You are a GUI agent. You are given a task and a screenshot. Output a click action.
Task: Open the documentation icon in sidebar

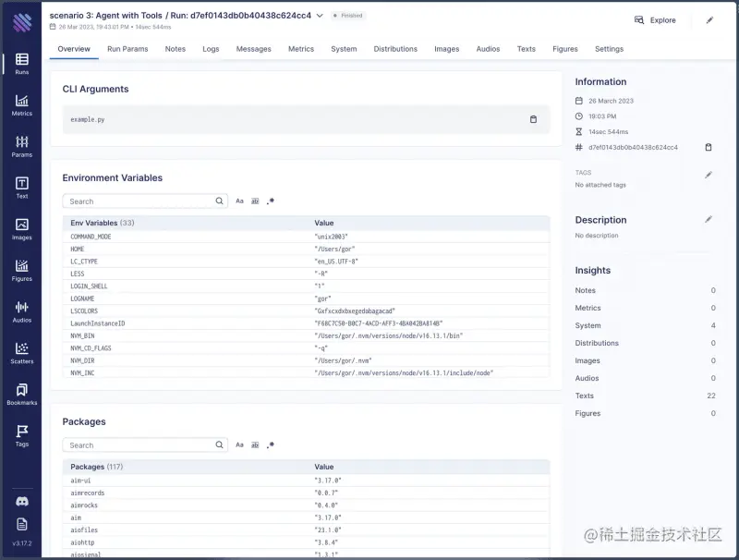click(21, 524)
